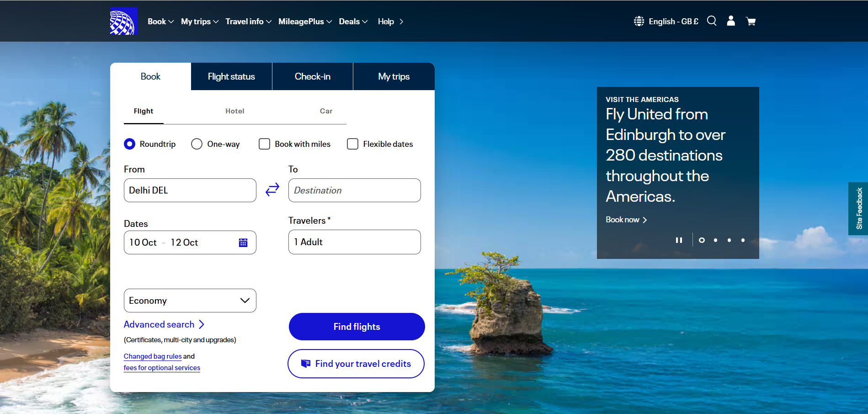Select the One-way radio button
This screenshot has height=414, width=868.
[197, 144]
